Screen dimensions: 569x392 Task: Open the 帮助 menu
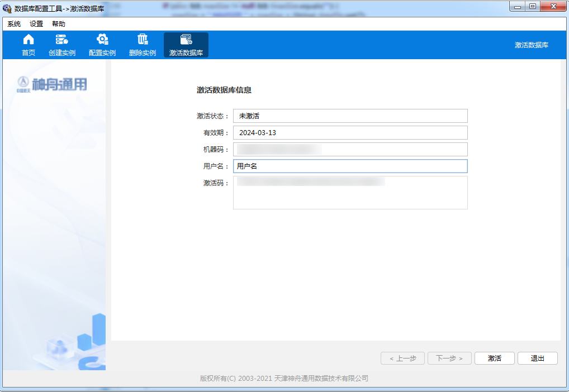tap(59, 24)
